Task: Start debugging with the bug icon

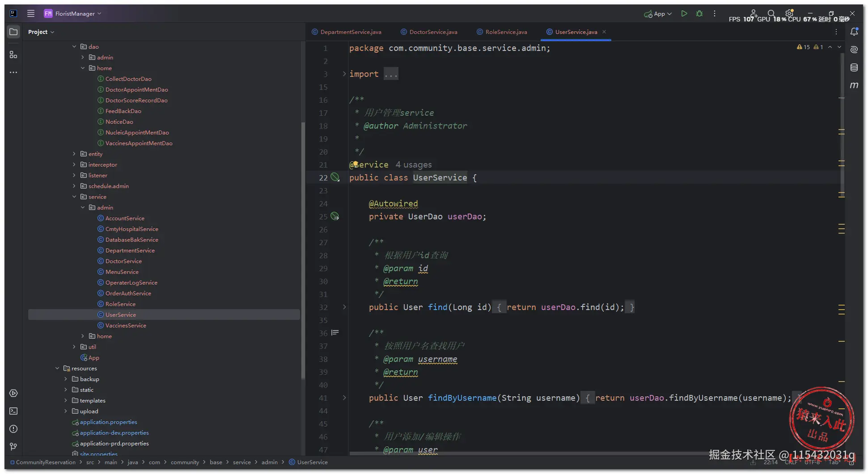Action: point(699,13)
